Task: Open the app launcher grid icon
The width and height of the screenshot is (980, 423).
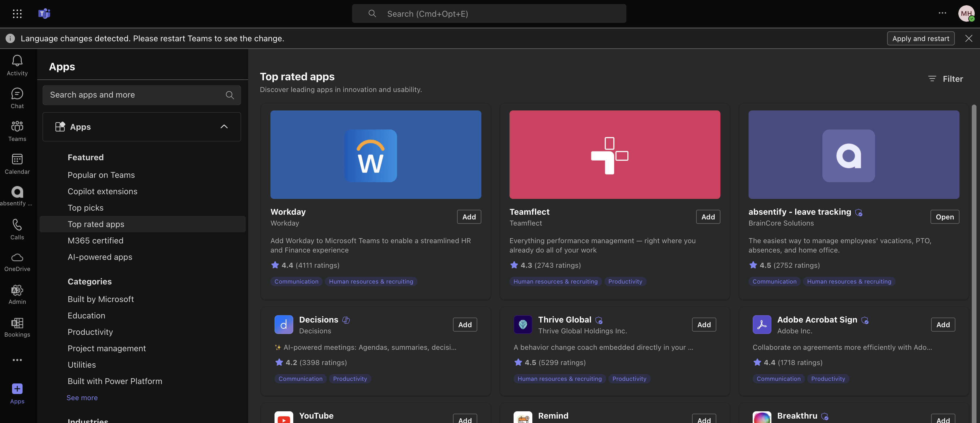Action: pos(17,14)
